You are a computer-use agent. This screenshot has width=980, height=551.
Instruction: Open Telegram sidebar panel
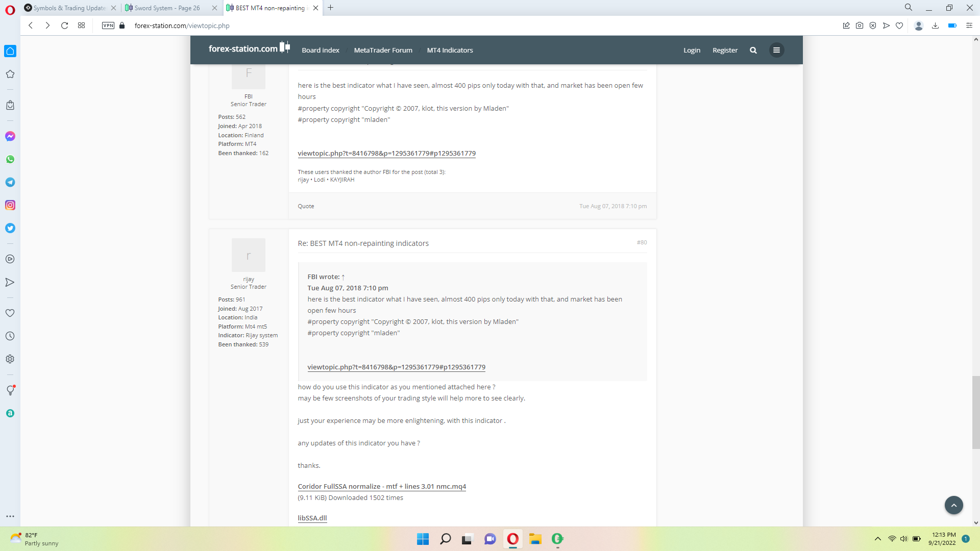click(x=10, y=182)
